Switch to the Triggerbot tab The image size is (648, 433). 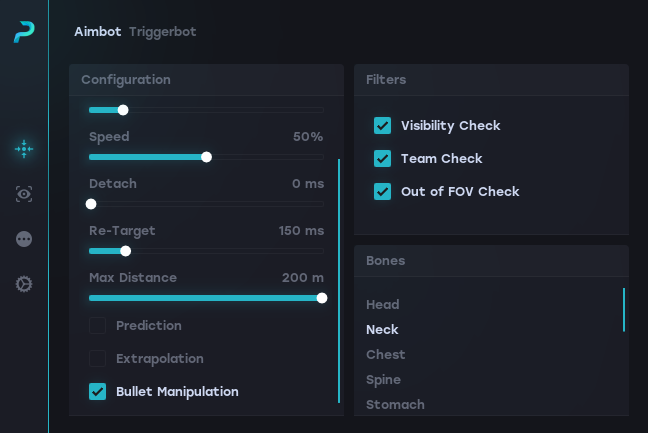[x=163, y=31]
